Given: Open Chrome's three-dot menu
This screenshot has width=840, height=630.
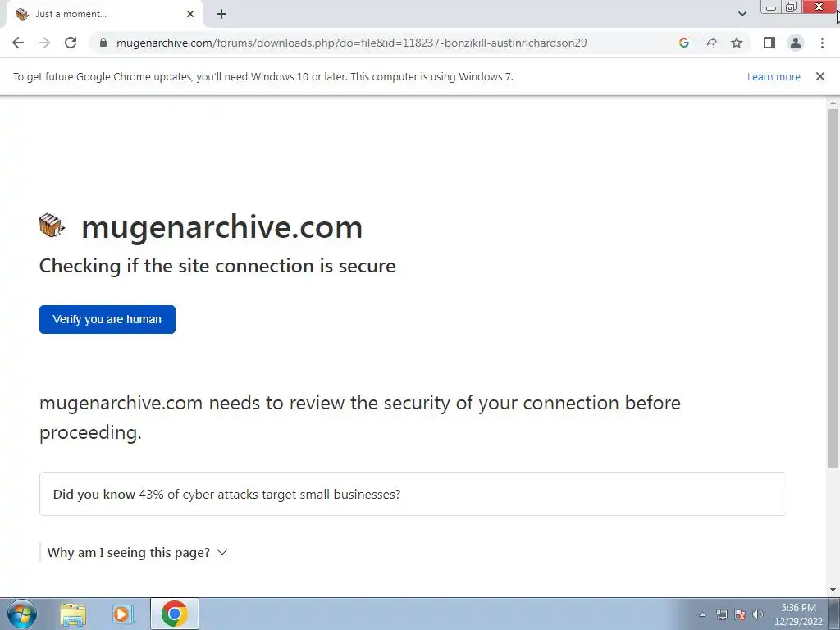Looking at the screenshot, I should (822, 43).
